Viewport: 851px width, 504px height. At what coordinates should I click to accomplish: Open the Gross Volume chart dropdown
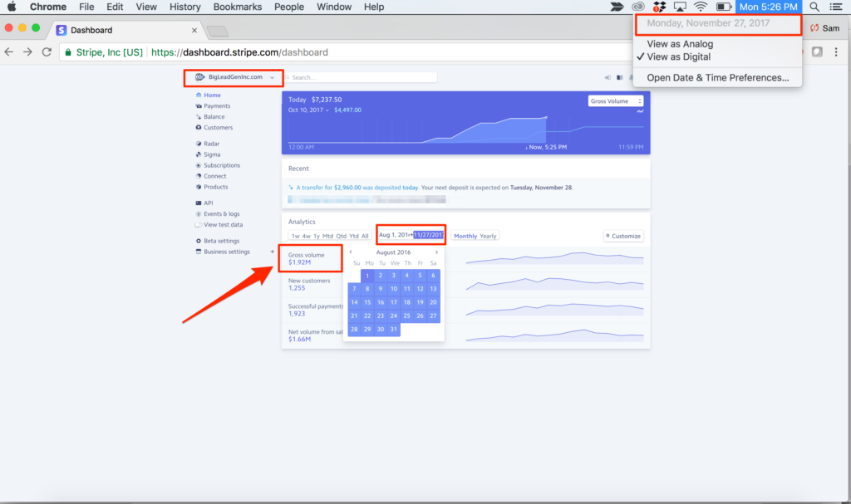point(615,101)
